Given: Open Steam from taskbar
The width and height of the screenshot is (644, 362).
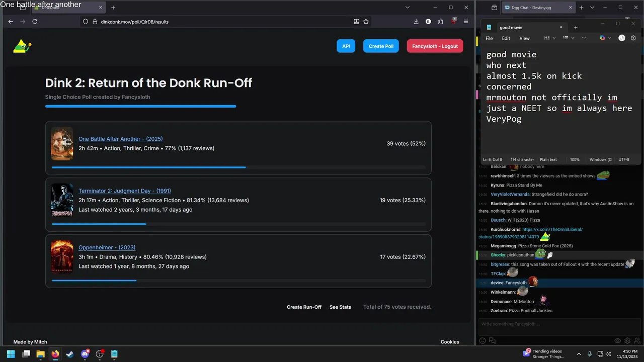Looking at the screenshot, I should tap(70, 354).
